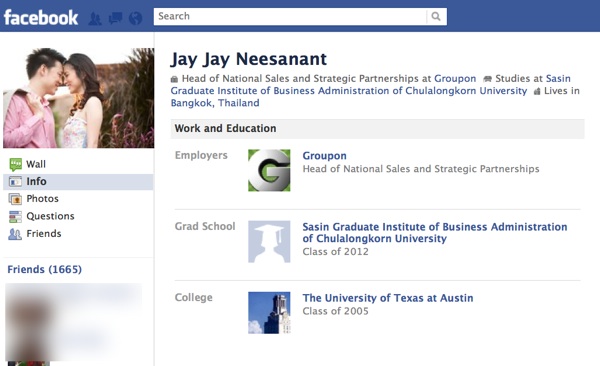The width and height of the screenshot is (600, 366).
Task: Click Bangkok, Thailand location link
Action: (215, 103)
